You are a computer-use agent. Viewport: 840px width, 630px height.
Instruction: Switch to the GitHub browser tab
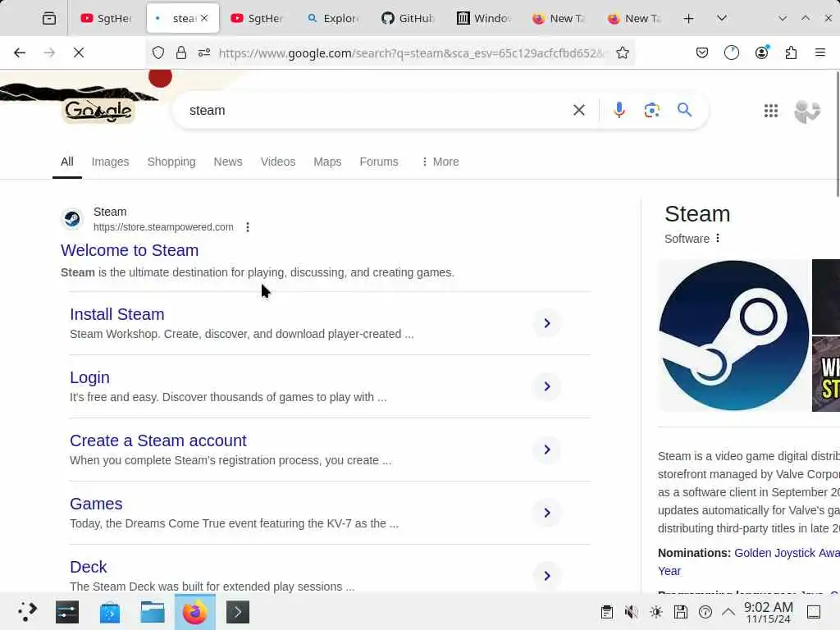pos(409,18)
